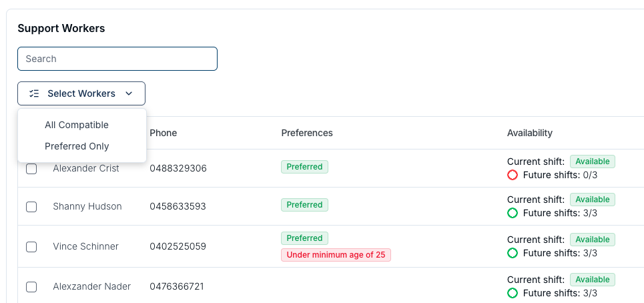Tick the checkbox for Alexander Crist
This screenshot has height=303, width=644.
tap(31, 169)
